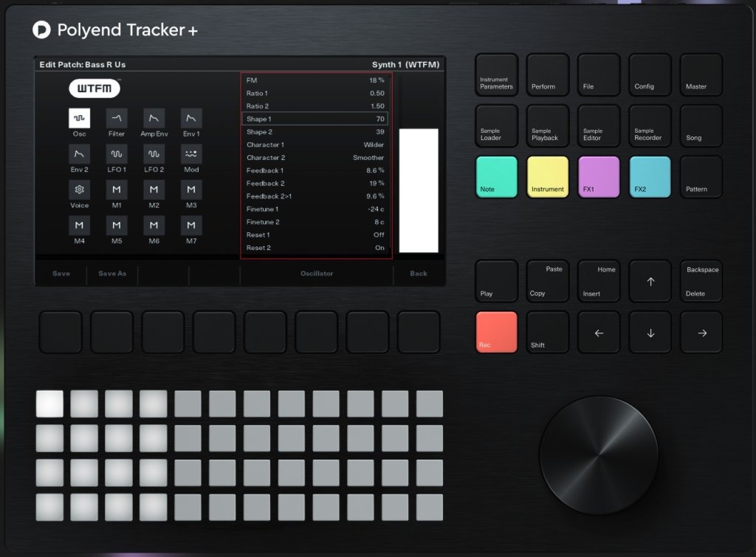Image resolution: width=756 pixels, height=557 pixels.
Task: Click the Copy / Paste button
Action: coord(548,281)
